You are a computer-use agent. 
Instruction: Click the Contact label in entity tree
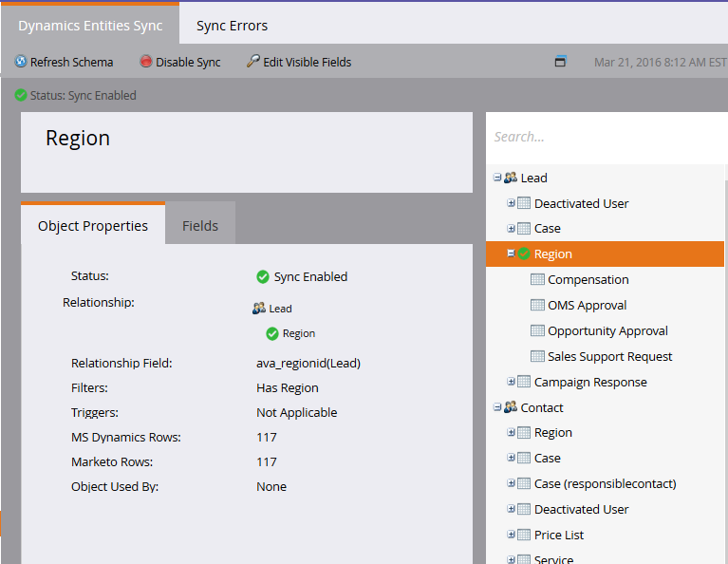[x=542, y=407]
